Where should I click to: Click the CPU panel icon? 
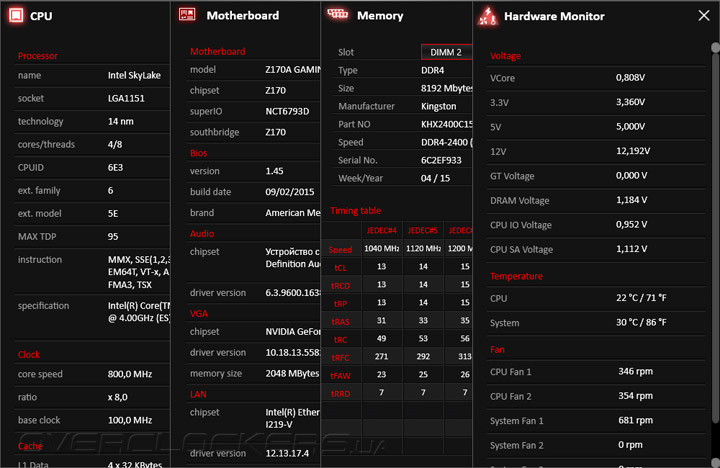coord(16,15)
